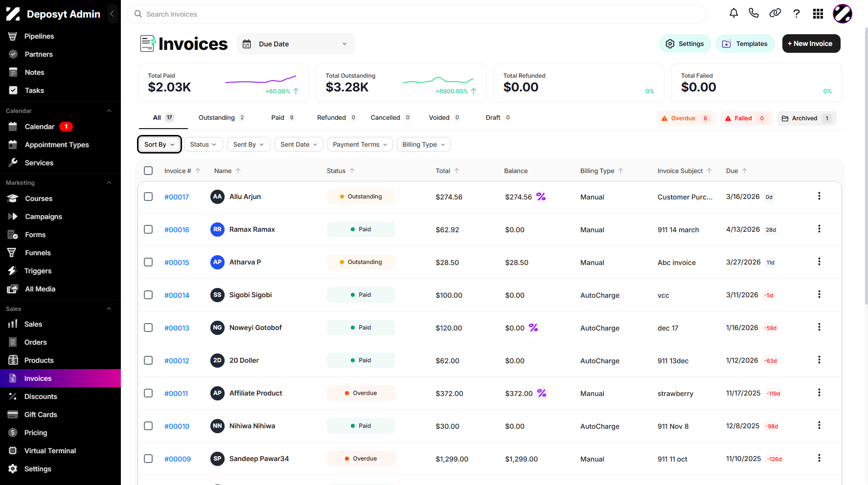868x485 pixels.
Task: Select checkbox for invoice #00016
Action: pos(148,229)
